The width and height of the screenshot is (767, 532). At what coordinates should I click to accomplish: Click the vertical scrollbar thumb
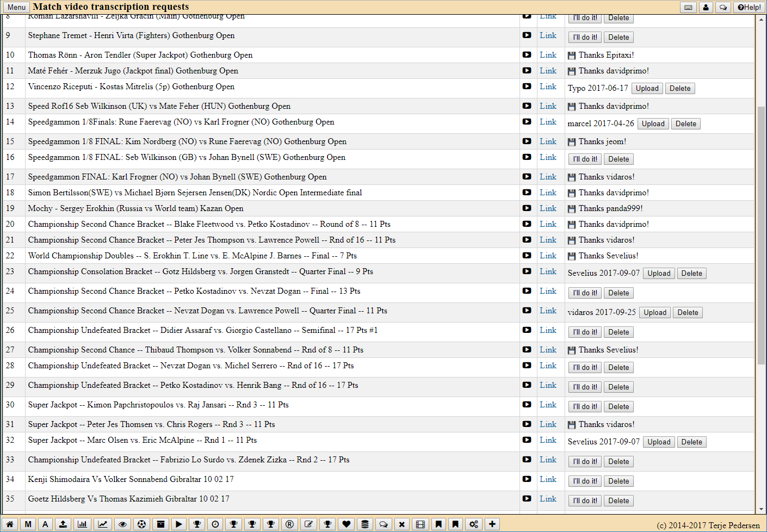[761, 235]
